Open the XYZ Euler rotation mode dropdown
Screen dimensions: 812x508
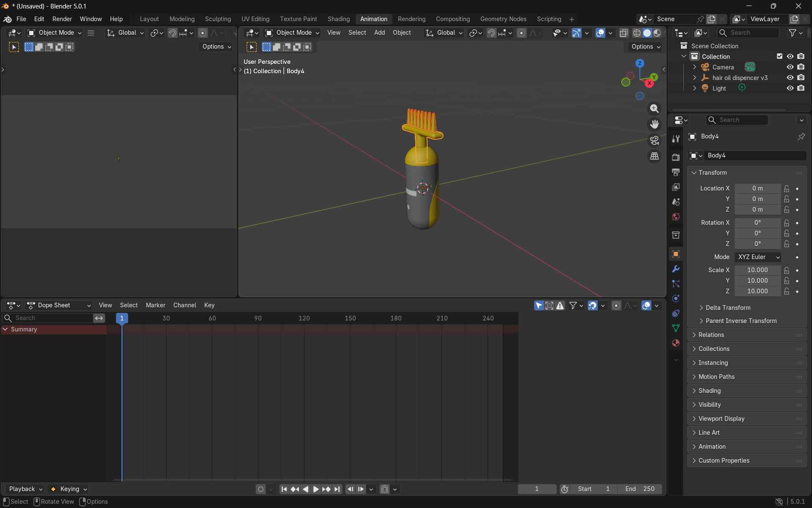tap(758, 257)
